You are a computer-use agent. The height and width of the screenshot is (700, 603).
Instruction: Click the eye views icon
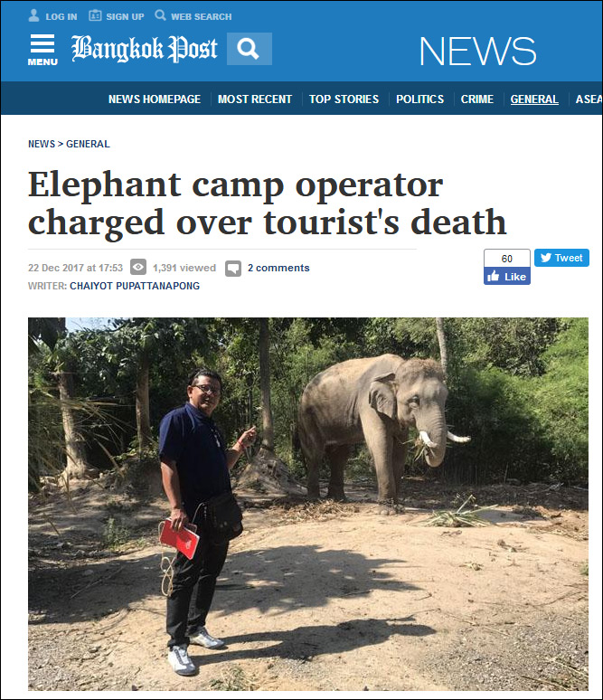138,268
